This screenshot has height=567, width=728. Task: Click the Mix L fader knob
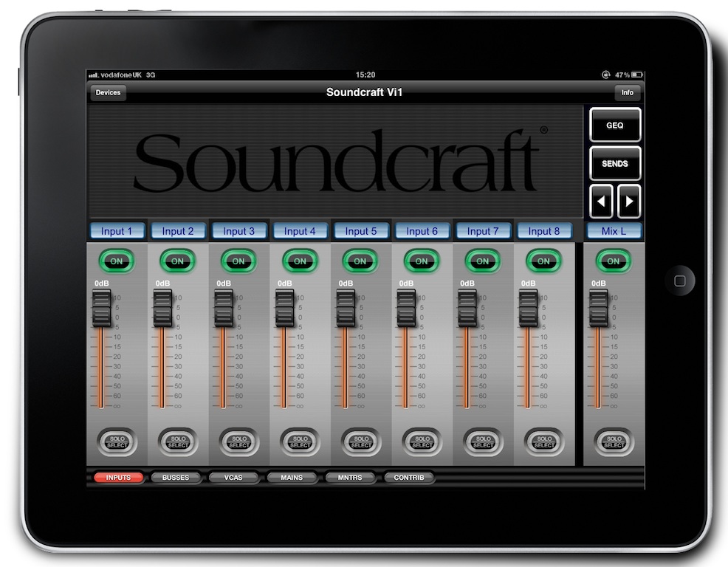tap(599, 309)
